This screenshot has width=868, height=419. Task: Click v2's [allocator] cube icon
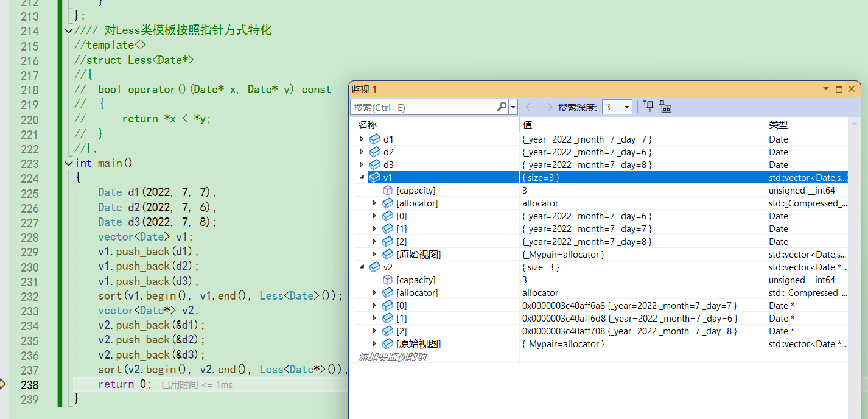pos(388,292)
